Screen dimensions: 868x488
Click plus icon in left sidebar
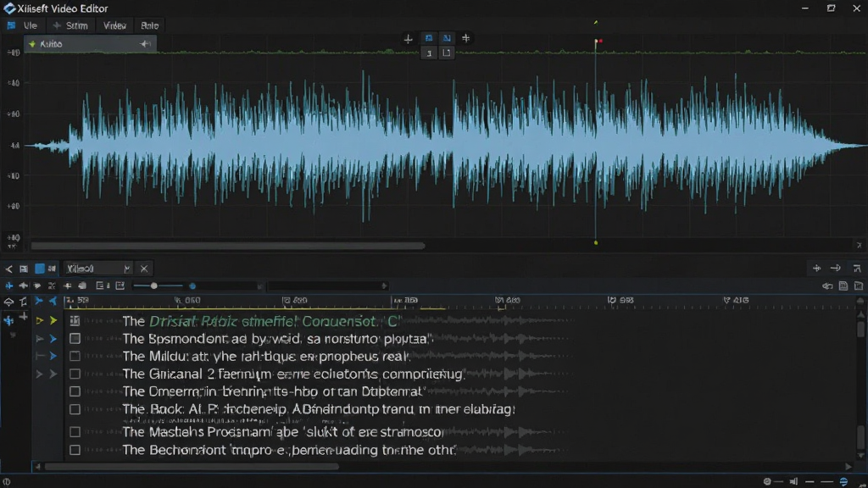(x=24, y=317)
